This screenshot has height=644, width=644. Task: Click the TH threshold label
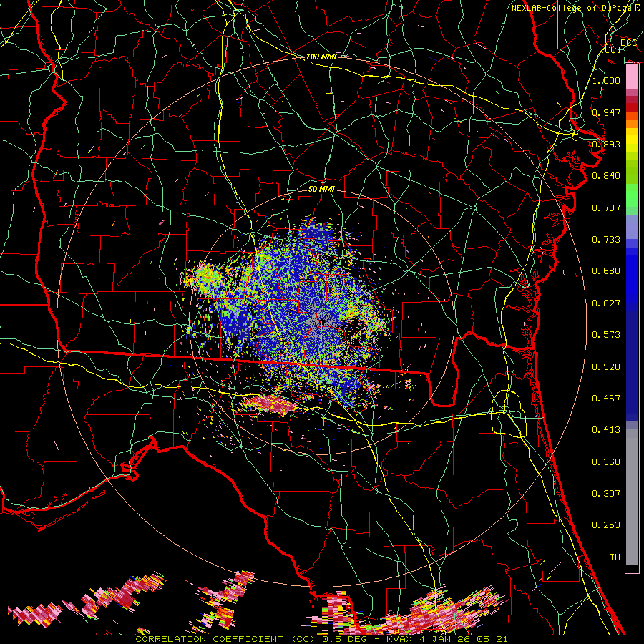tap(615, 557)
